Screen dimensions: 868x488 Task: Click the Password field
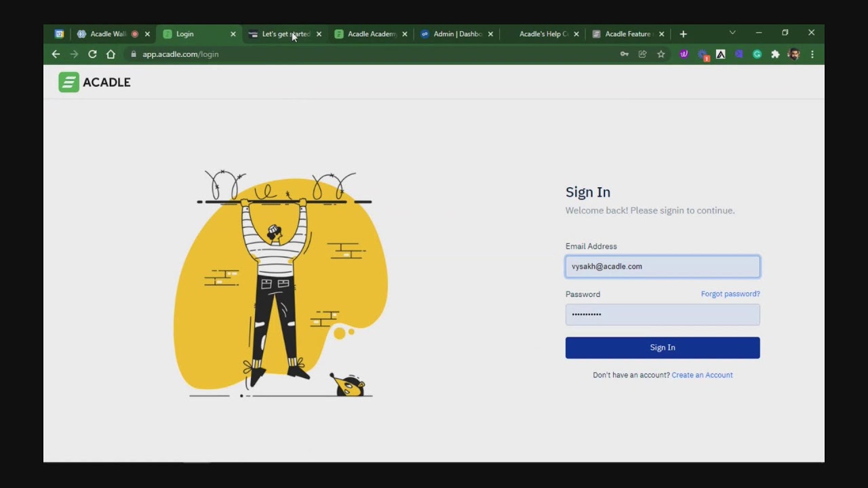[x=663, y=314]
